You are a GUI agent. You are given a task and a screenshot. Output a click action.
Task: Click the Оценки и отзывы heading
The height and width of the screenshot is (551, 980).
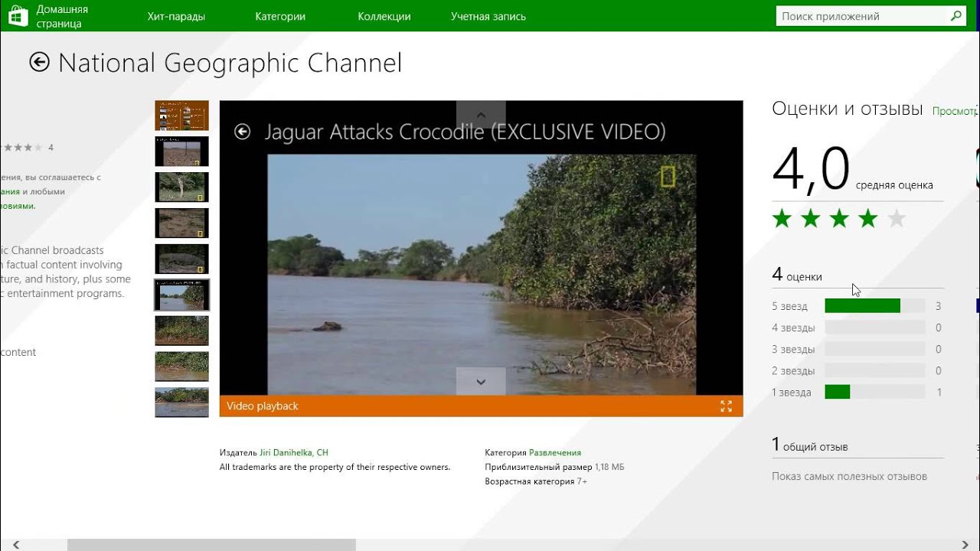pyautogui.click(x=848, y=109)
